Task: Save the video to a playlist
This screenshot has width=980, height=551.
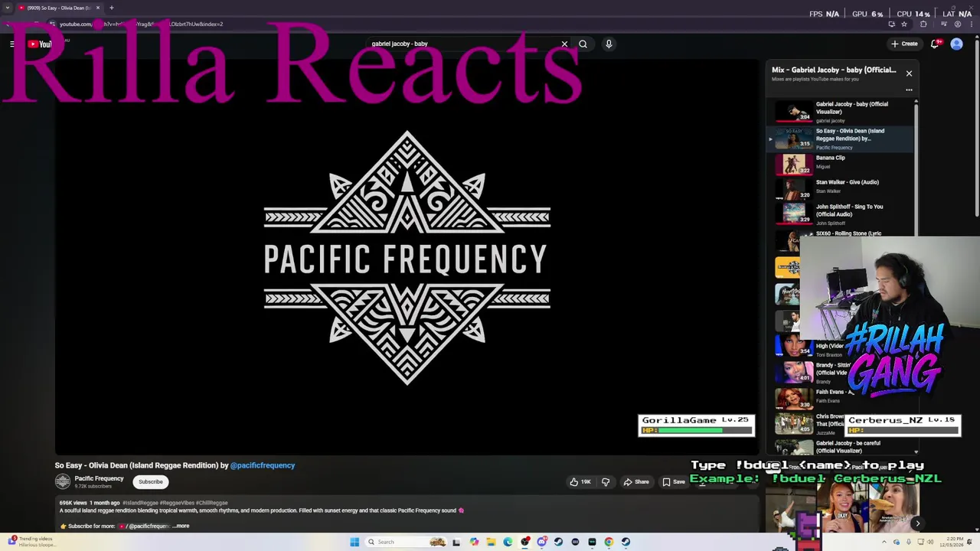Action: point(674,481)
